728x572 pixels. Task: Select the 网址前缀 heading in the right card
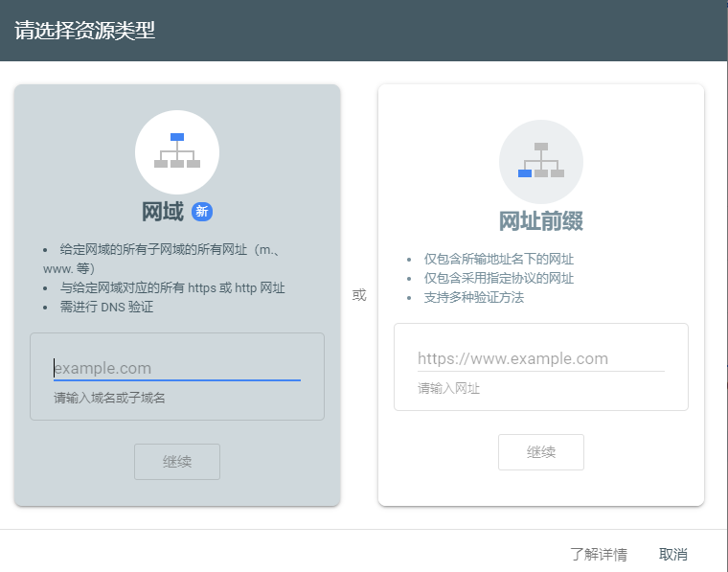pyautogui.click(x=541, y=221)
